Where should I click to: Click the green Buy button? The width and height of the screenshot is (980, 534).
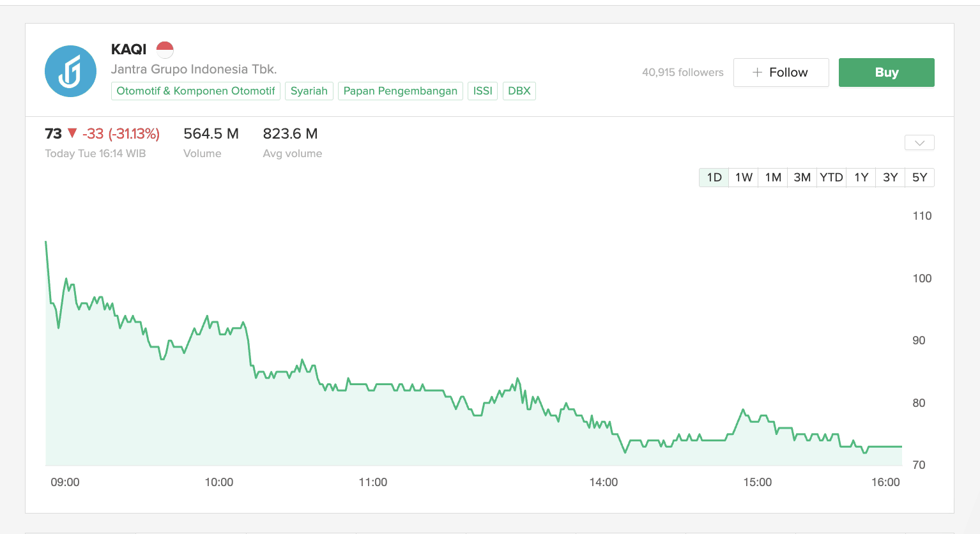[887, 72]
